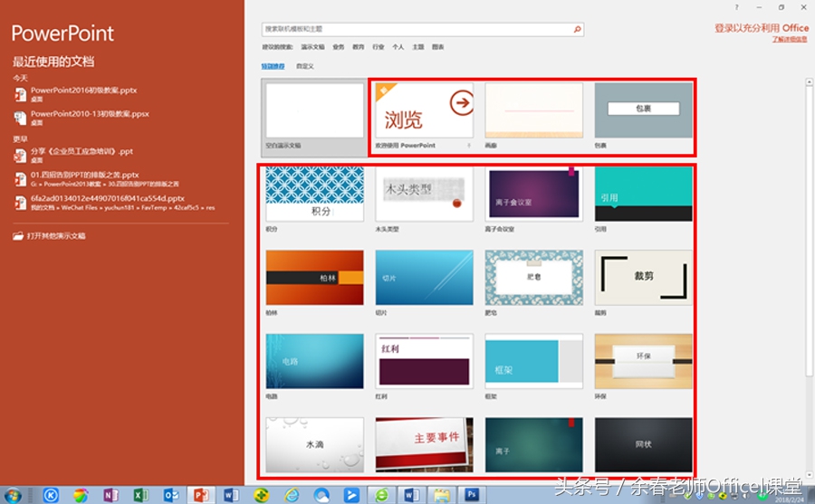The height and width of the screenshot is (504, 815).
Task: Open the blue cloud icon in taskbar
Action: tap(321, 495)
